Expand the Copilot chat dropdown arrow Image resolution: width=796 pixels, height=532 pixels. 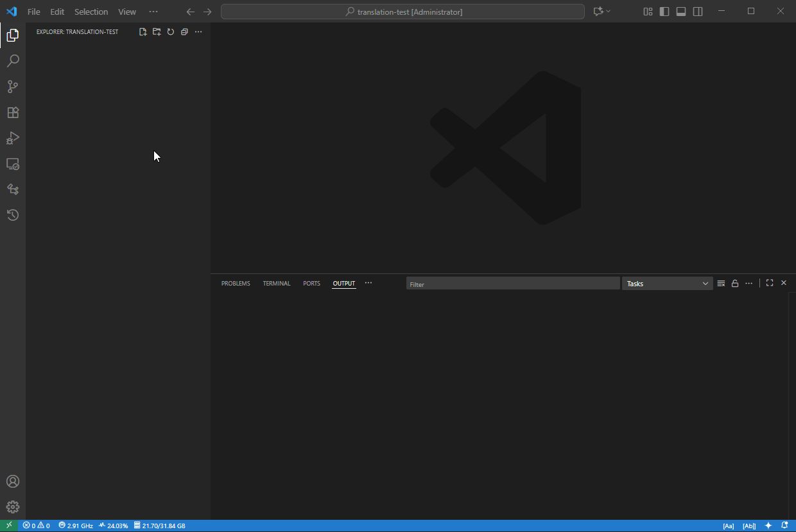click(609, 12)
